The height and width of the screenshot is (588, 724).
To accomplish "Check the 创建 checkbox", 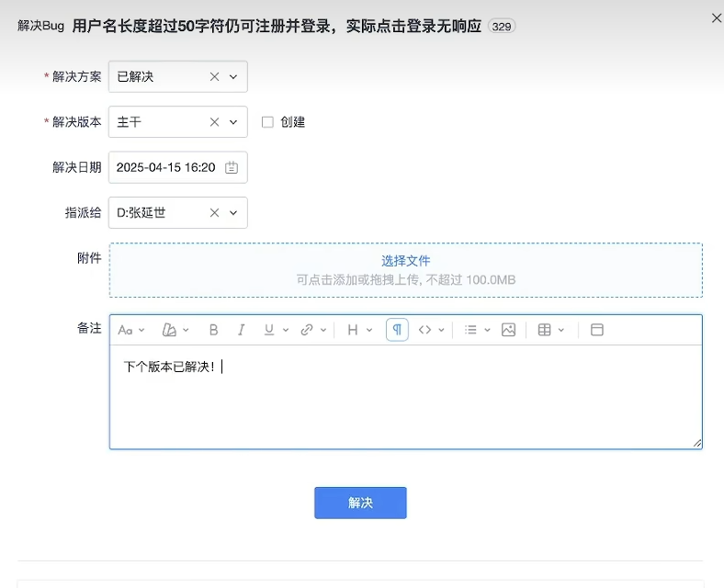I will pos(267,122).
